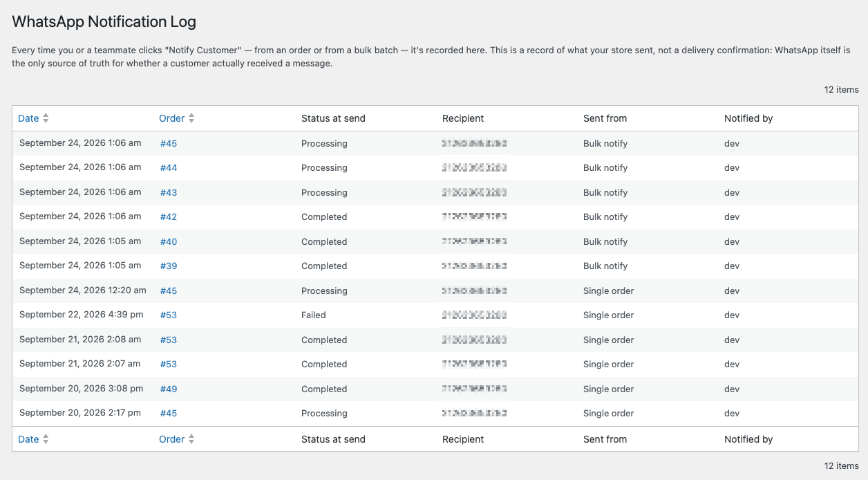Image resolution: width=868 pixels, height=480 pixels.
Task: Select date 'September 22, 2026 4:39 pm'
Action: tap(82, 315)
